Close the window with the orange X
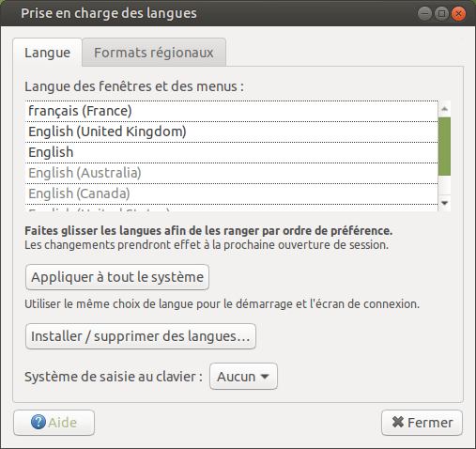The width and height of the screenshot is (476, 449). coord(458,14)
